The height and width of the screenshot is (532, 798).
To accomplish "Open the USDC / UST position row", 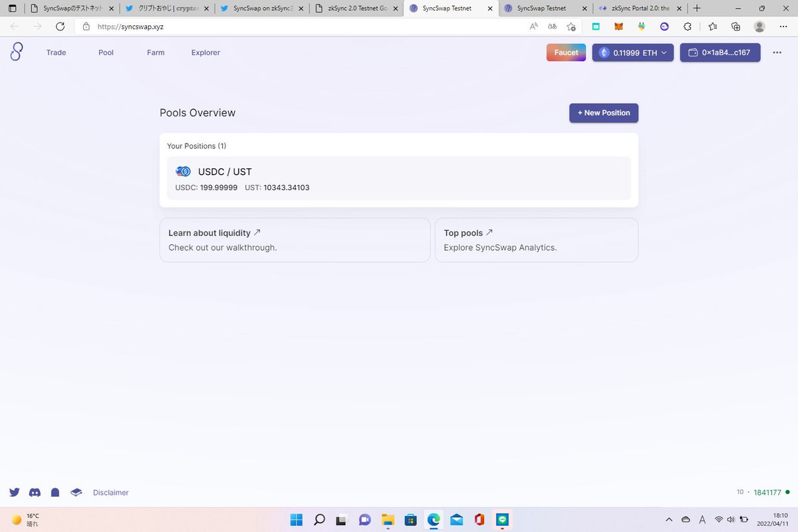I will pos(399,178).
